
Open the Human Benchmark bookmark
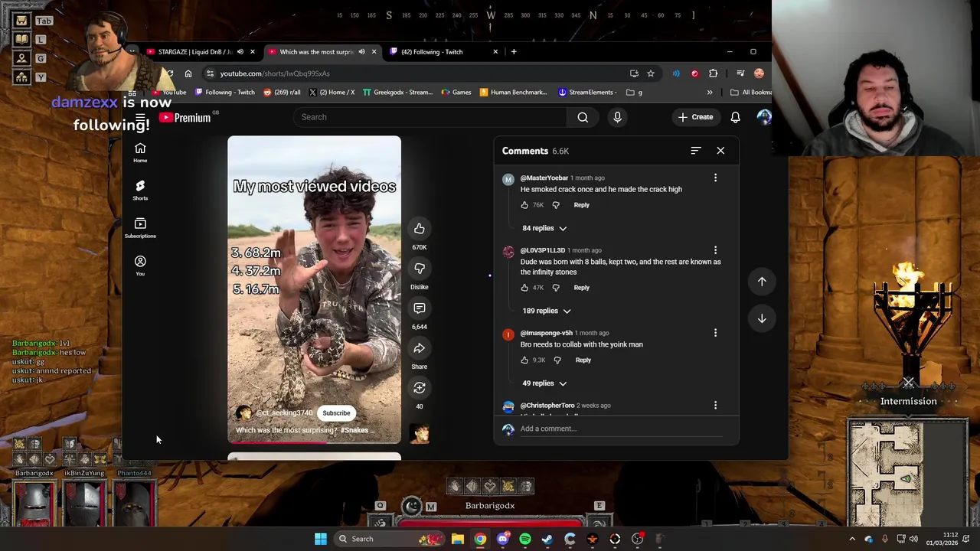pos(513,93)
